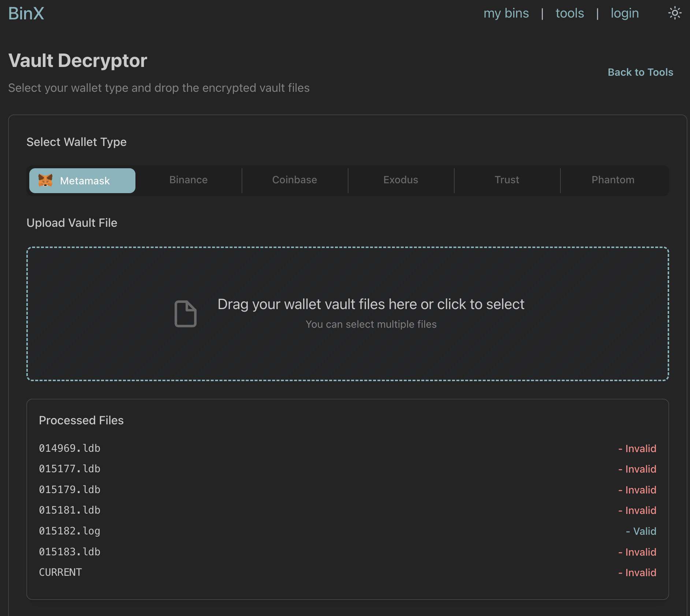Toggle the light/dark theme sun icon
The image size is (690, 616).
[675, 13]
